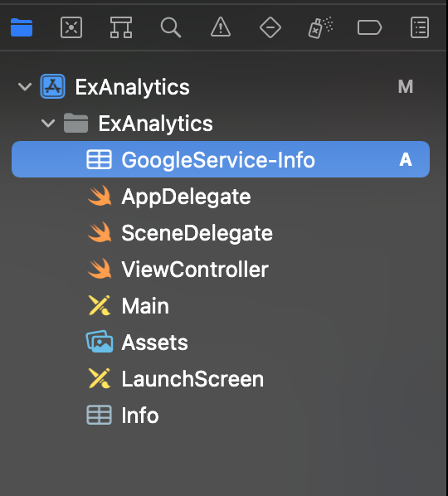Click the Swift icon beside AppDelegate
This screenshot has width=448, height=496.
click(x=100, y=196)
